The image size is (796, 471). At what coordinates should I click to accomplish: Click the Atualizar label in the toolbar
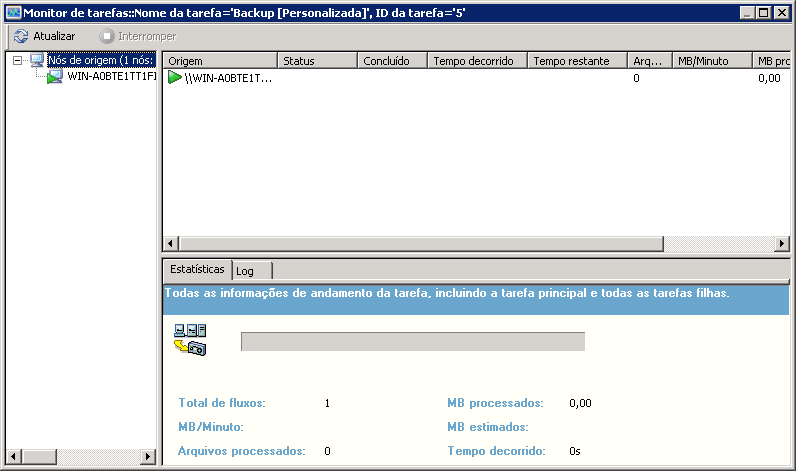pos(54,36)
